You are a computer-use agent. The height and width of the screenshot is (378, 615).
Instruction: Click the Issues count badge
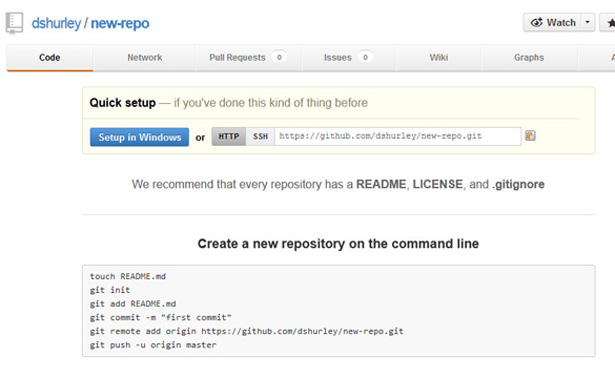(x=365, y=57)
